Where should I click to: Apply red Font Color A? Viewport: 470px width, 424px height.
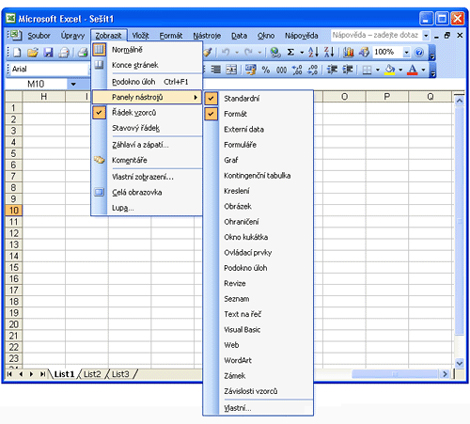[x=412, y=69]
